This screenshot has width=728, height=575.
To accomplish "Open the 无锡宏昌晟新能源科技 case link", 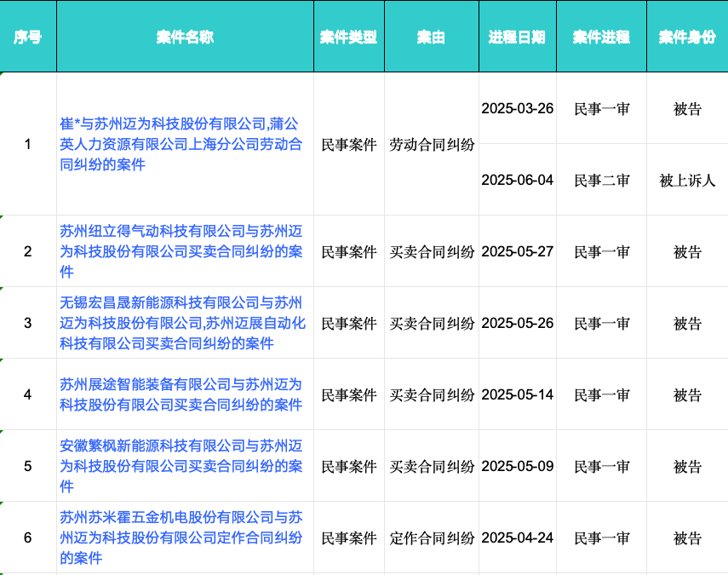I will coord(182,323).
